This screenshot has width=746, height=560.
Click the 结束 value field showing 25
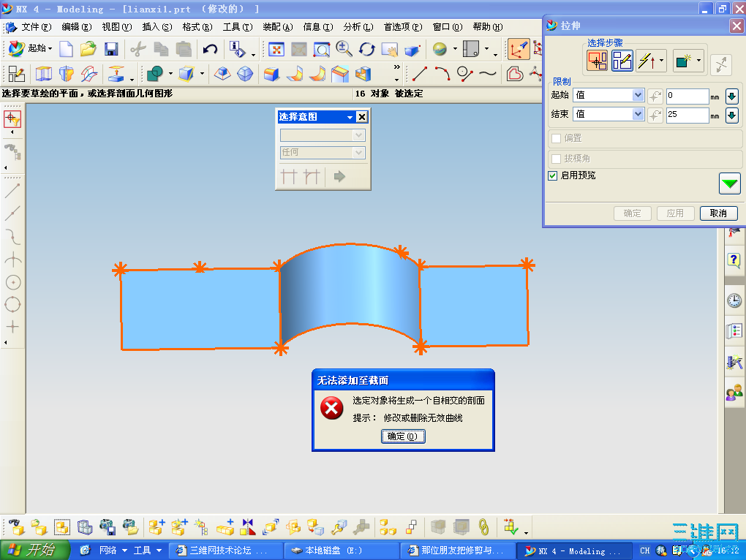[x=687, y=115]
